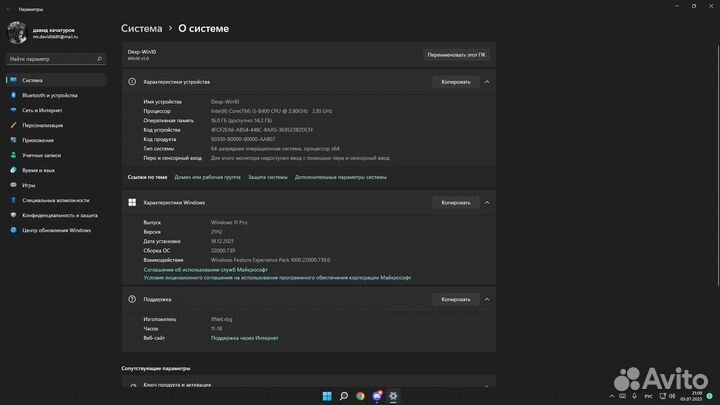Click the Windows Start button on taskbar
This screenshot has height=405, width=720.
327,396
